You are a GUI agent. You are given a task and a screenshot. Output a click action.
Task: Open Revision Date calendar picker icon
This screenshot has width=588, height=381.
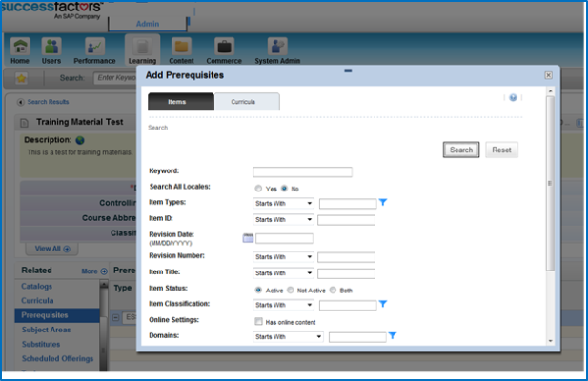point(248,238)
